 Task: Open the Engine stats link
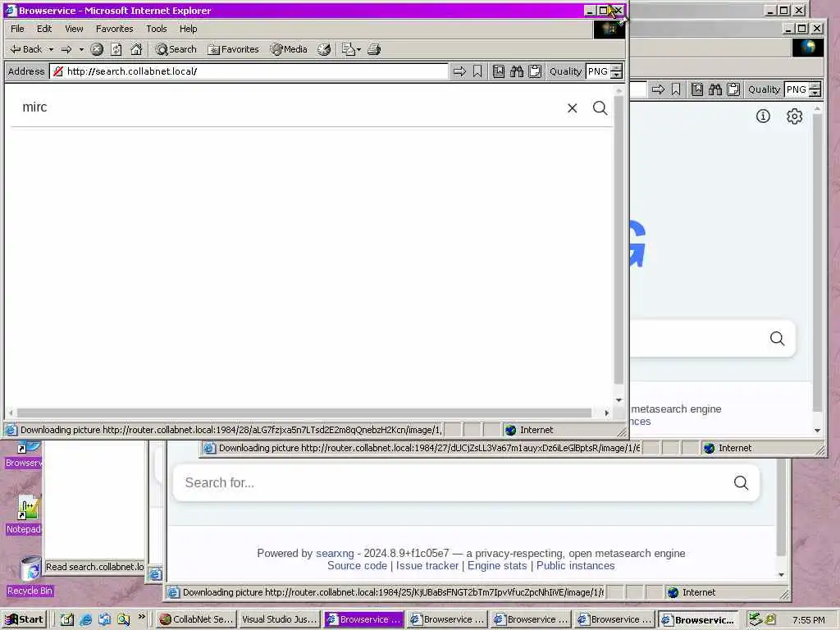click(497, 566)
